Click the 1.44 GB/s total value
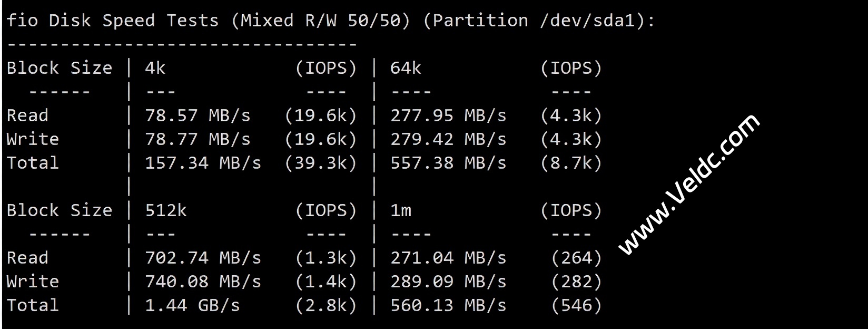868x329 pixels. [192, 306]
